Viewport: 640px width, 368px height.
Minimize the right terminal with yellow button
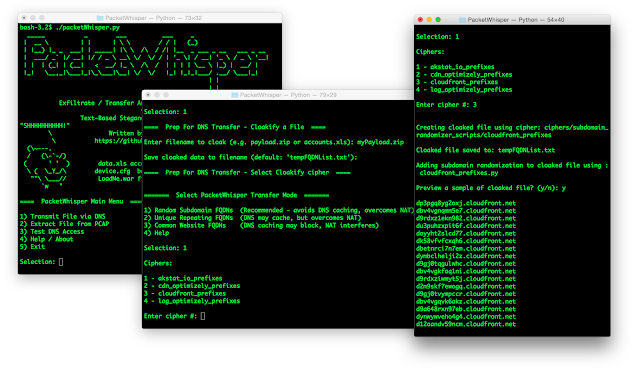pos(429,20)
